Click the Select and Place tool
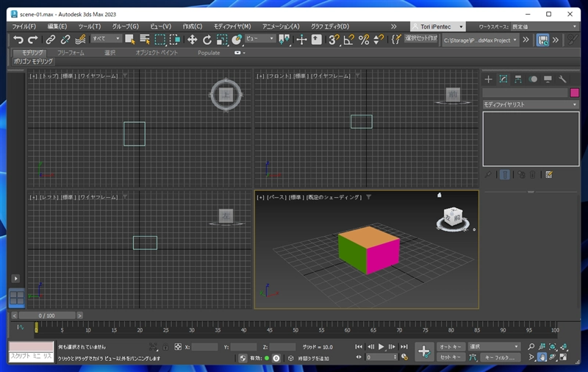 [237, 40]
